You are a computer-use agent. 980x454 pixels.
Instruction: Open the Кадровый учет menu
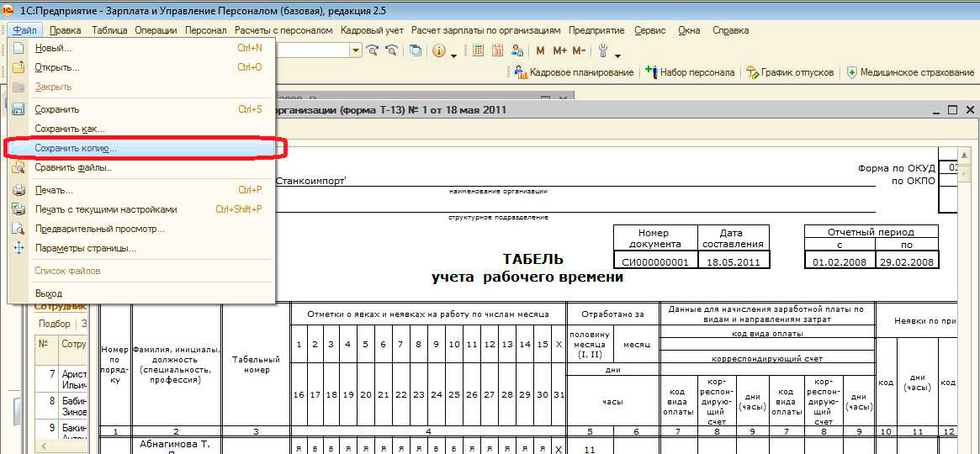click(372, 30)
